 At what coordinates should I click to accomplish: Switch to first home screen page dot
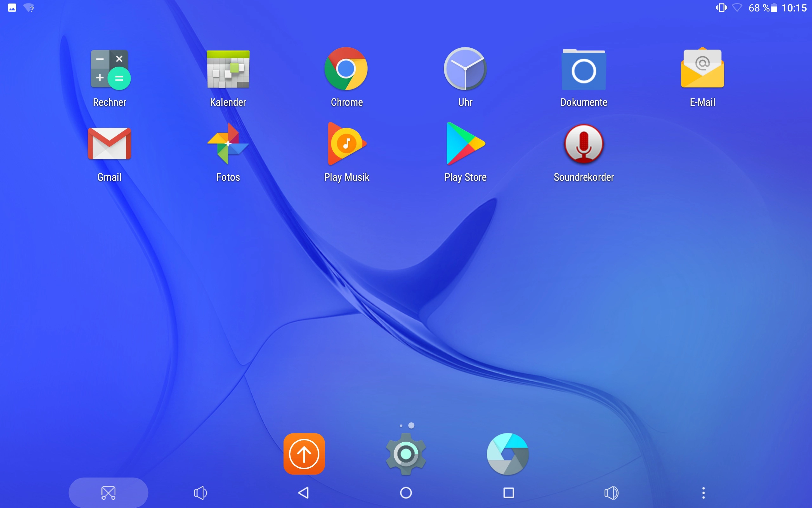tap(401, 426)
